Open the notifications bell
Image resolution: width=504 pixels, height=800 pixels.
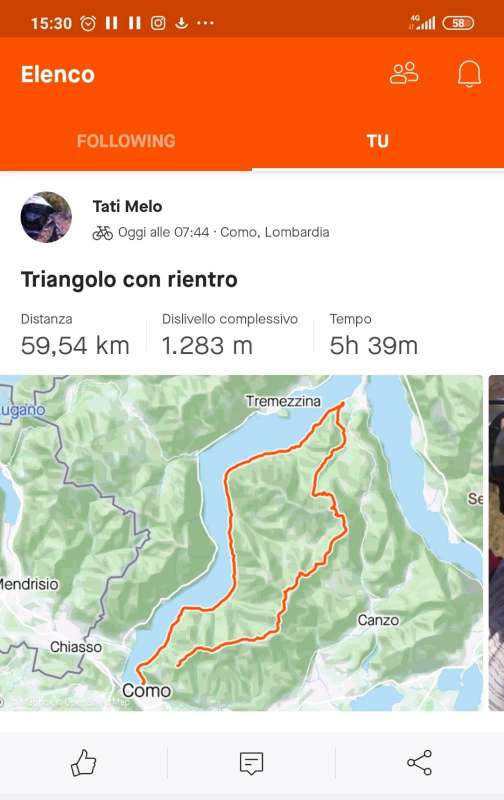[x=469, y=74]
